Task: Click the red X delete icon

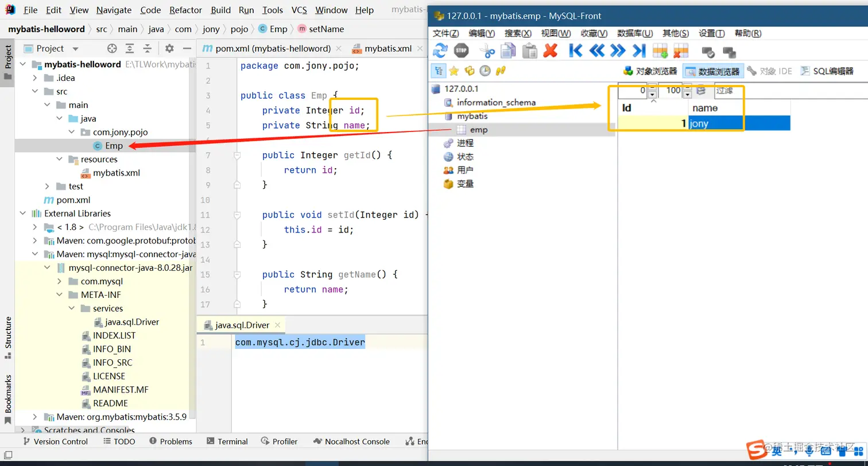Action: point(550,51)
